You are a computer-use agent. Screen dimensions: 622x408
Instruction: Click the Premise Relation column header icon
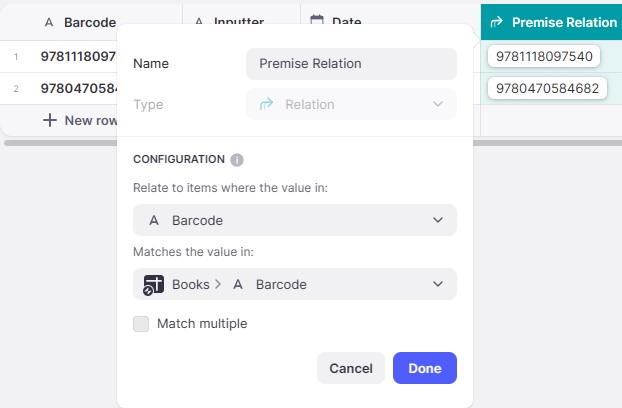497,22
